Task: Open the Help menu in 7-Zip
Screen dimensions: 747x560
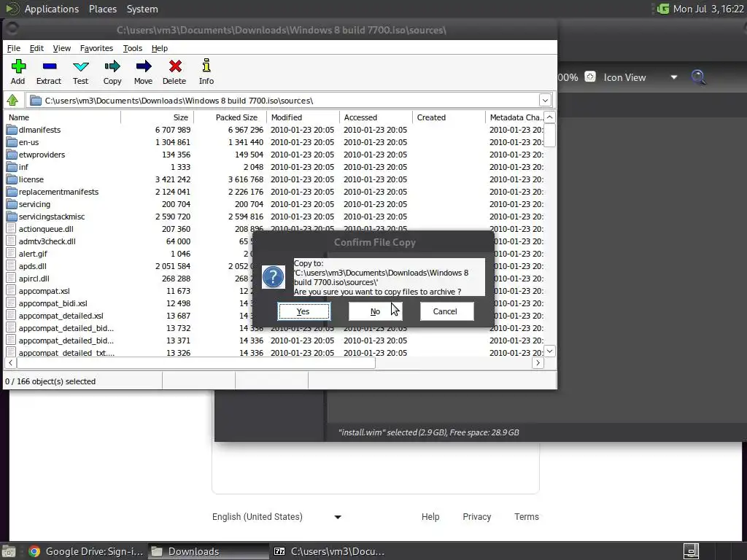Action: pos(160,48)
